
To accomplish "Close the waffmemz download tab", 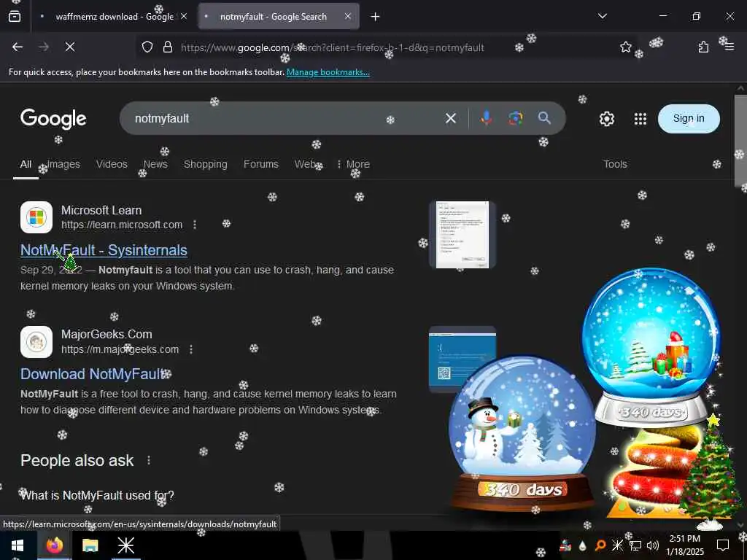I will (x=184, y=16).
